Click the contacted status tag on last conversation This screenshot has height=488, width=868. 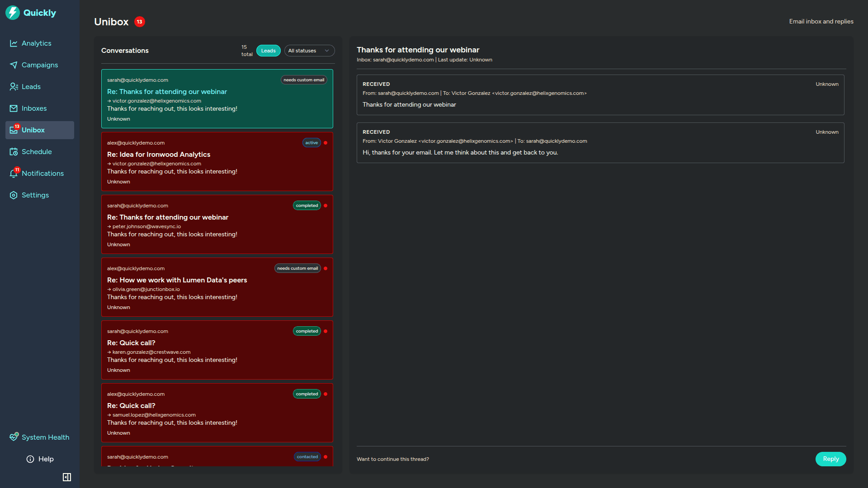point(307,457)
